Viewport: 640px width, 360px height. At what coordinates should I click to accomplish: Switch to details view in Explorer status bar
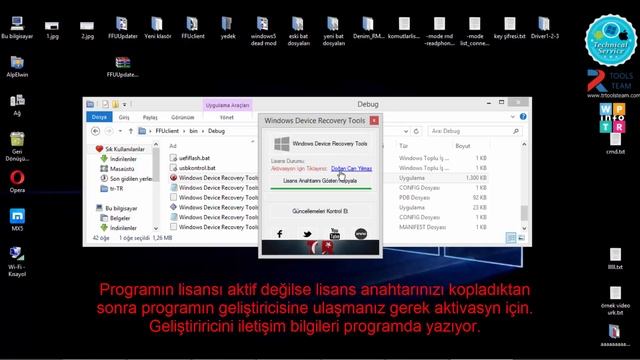pyautogui.click(x=511, y=238)
